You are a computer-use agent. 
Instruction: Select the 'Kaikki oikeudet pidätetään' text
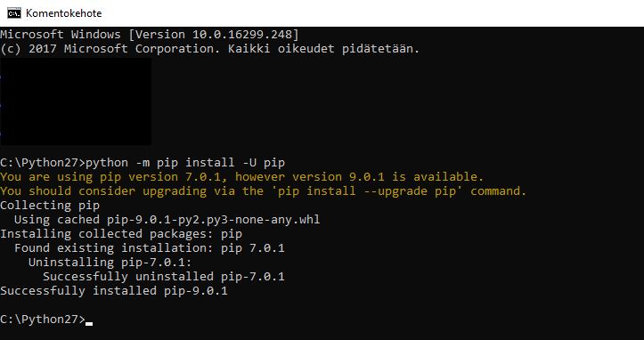(x=321, y=49)
